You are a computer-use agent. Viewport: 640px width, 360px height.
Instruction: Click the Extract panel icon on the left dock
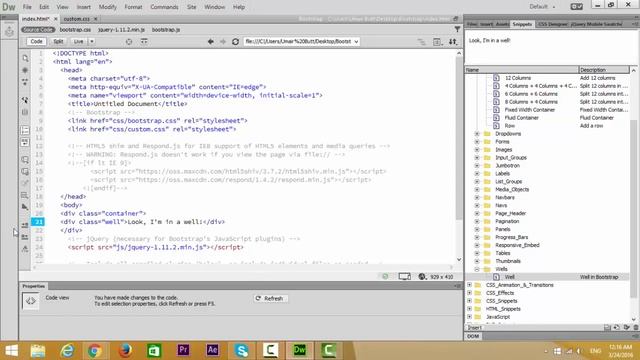(x=9, y=31)
